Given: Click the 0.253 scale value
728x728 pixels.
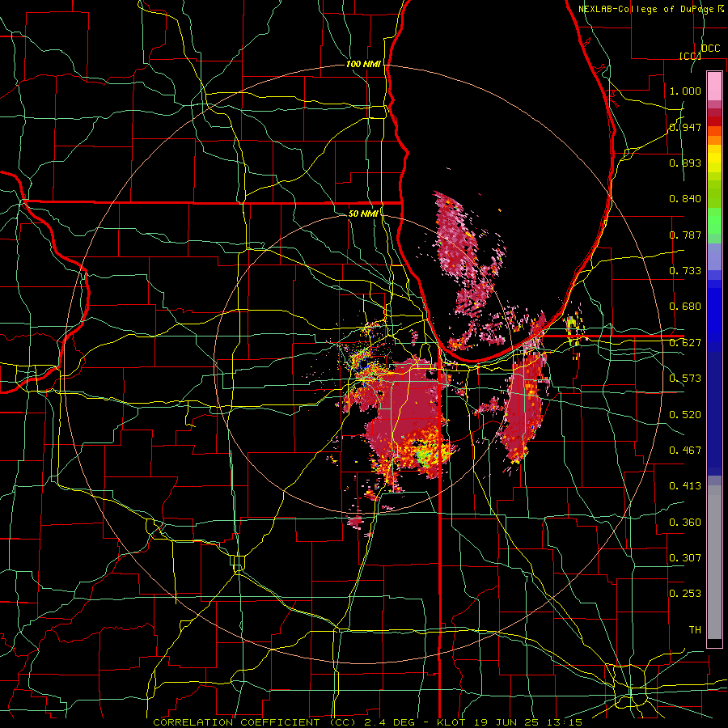Looking at the screenshot, I should [685, 594].
